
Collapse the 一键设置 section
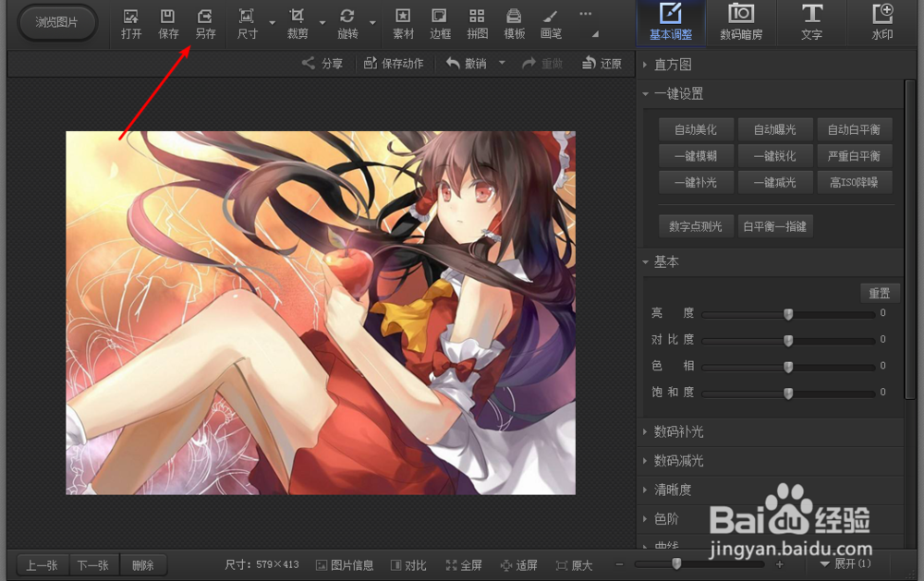coord(678,93)
